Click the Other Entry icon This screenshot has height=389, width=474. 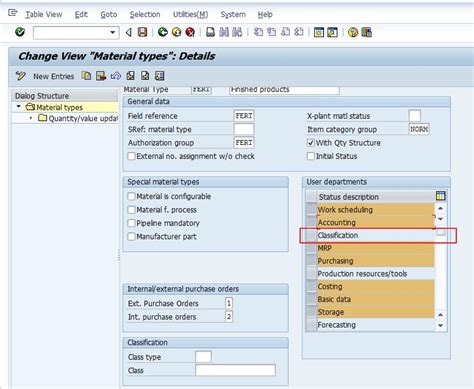pyautogui.click(x=159, y=76)
